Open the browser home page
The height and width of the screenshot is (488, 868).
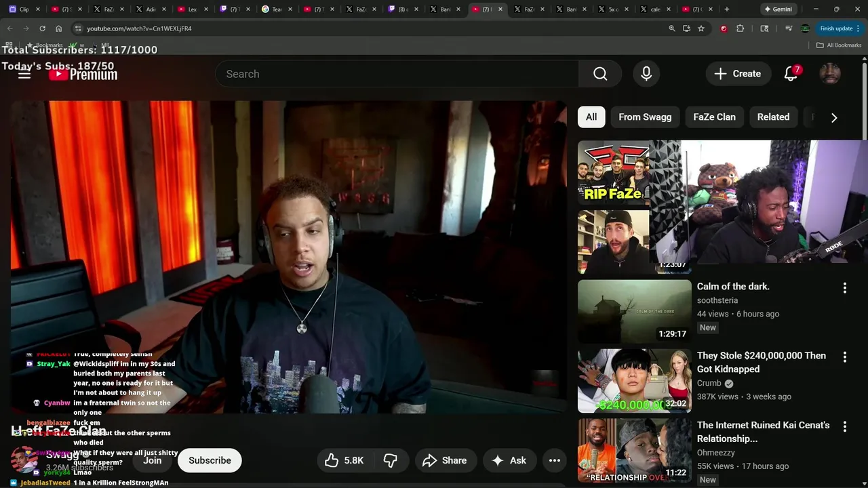point(58,28)
